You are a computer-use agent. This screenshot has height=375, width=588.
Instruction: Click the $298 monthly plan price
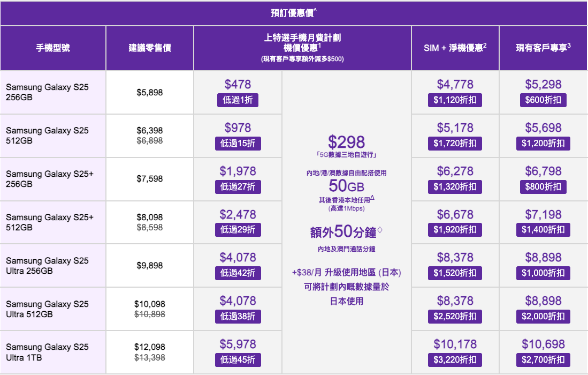coord(347,142)
